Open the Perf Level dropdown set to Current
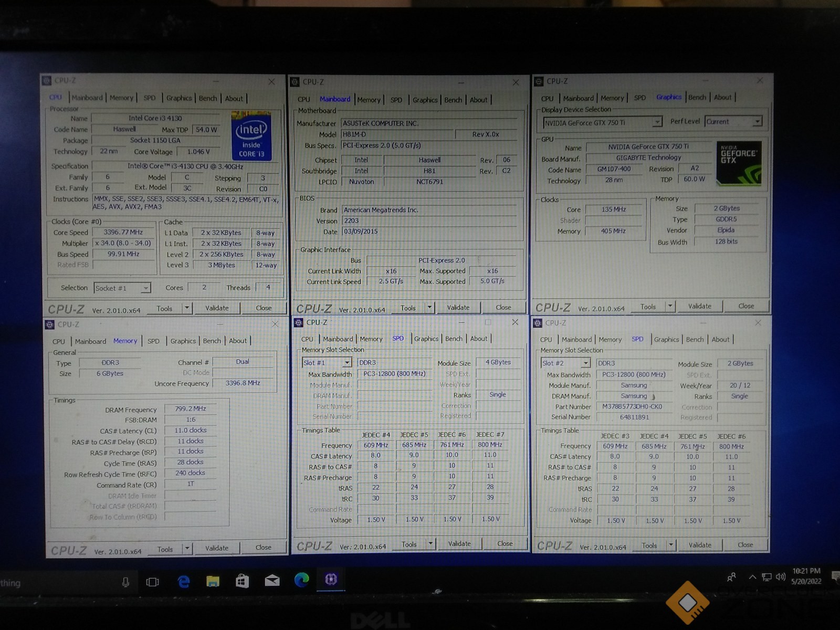 click(757, 121)
